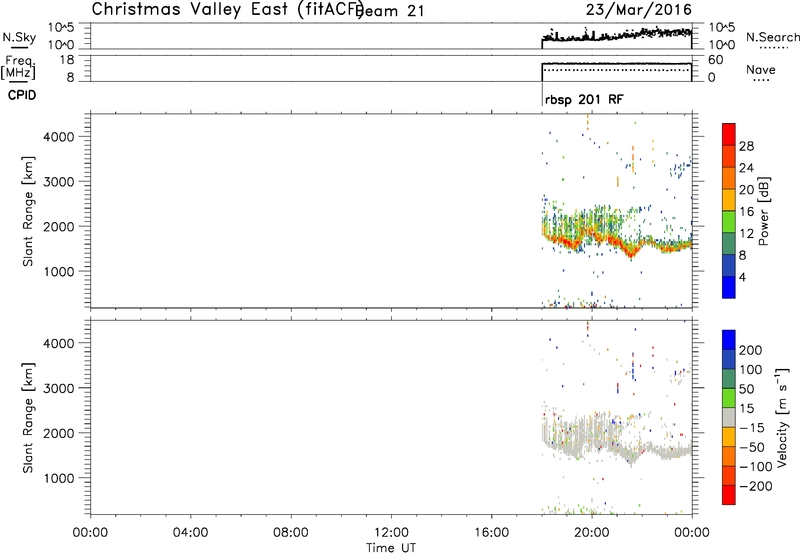The image size is (800, 554).
Task: Click the 'Velocity [m s-1]' colorbar label
Action: tap(782, 417)
